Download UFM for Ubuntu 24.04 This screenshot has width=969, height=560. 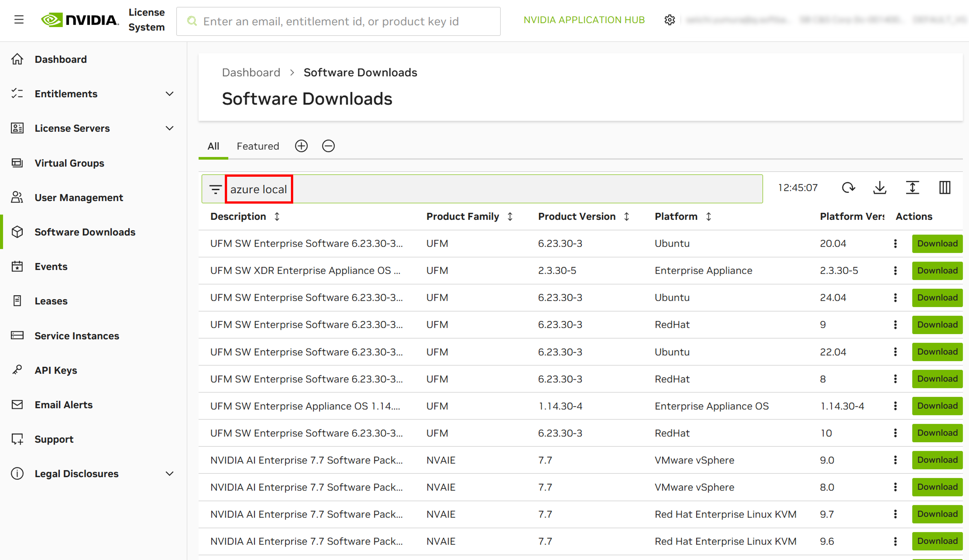click(937, 298)
